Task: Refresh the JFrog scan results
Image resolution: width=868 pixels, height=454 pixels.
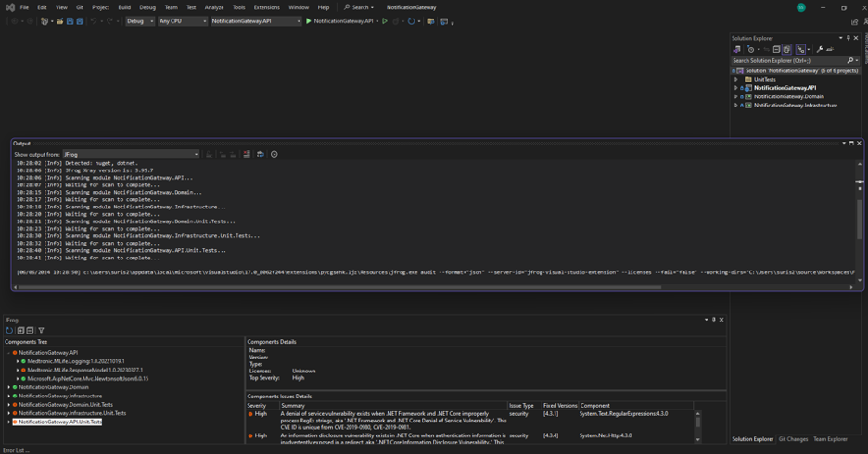Action: 9,330
